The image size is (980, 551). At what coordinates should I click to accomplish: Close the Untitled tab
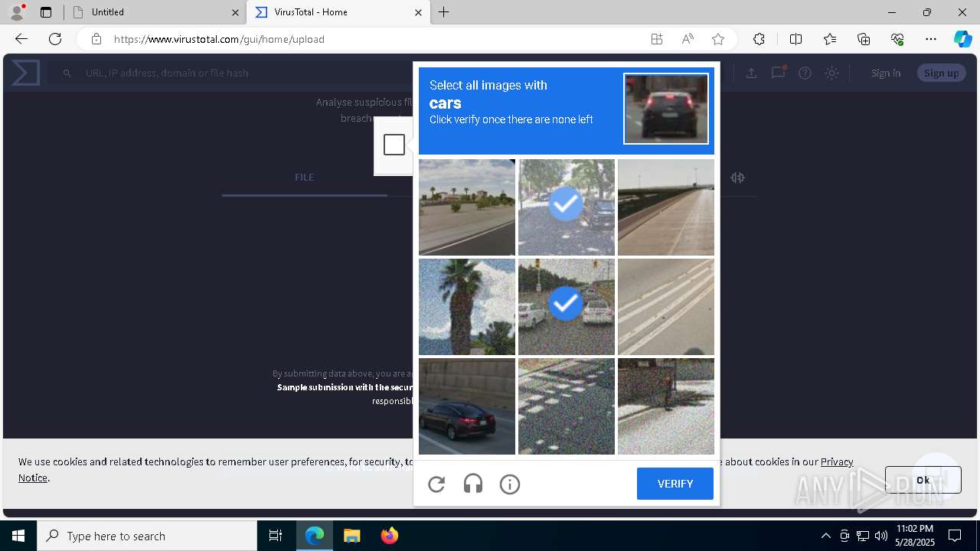tap(234, 12)
